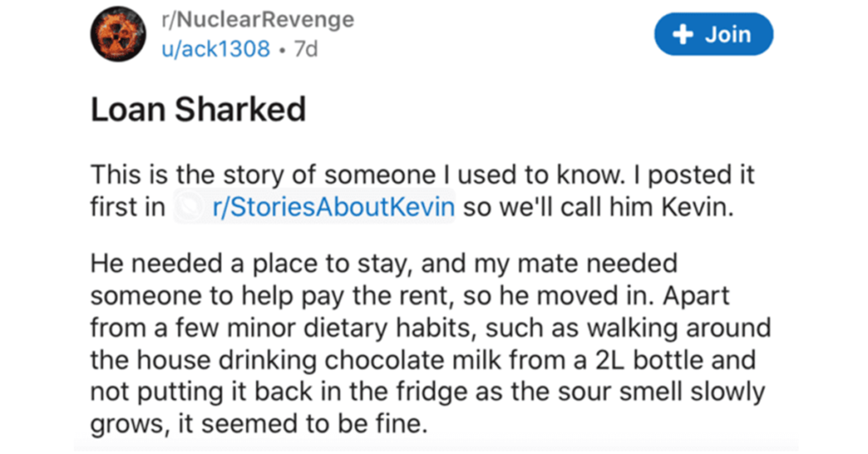Open the NuclearRevenge subreddit avatar icon
The image size is (868, 454).
[x=119, y=34]
